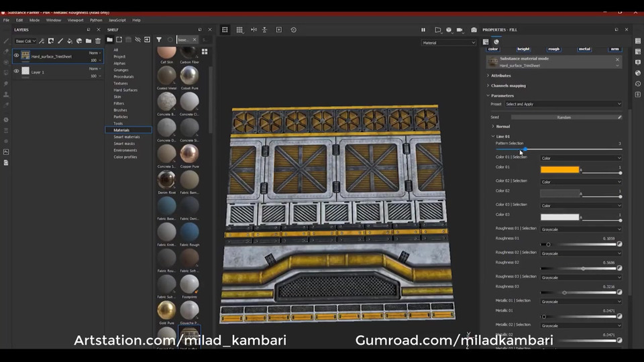The image size is (644, 362).
Task: Open the layer properties icon tab in Properties
Action: [486, 42]
